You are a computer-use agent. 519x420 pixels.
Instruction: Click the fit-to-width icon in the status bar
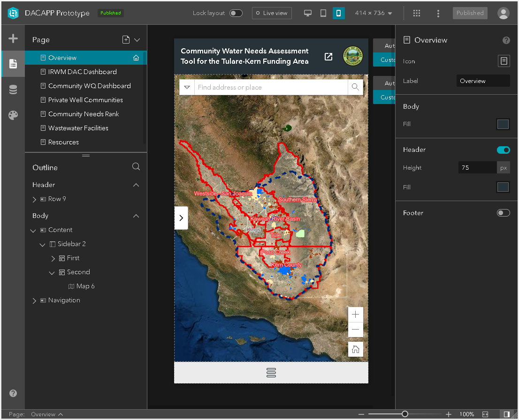(x=485, y=414)
